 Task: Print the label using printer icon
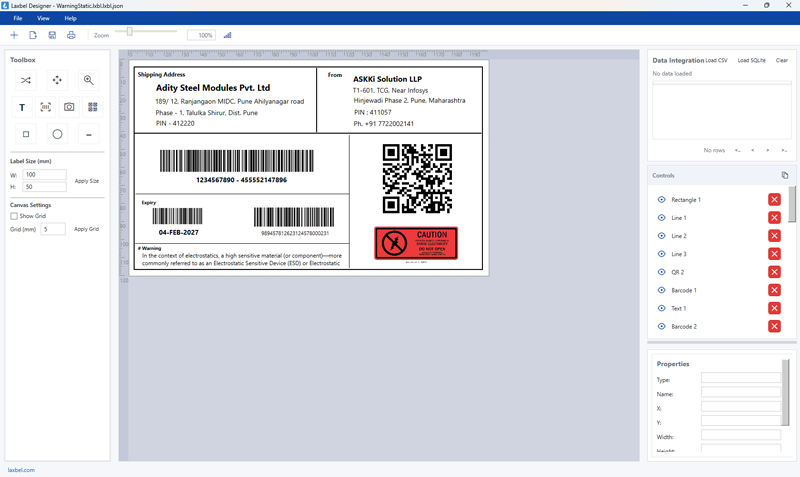pos(71,35)
